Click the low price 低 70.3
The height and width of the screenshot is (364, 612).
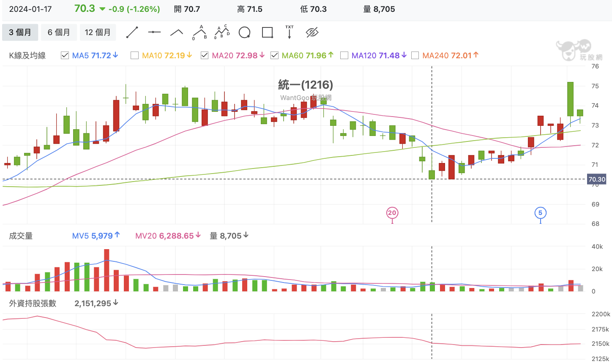(313, 9)
